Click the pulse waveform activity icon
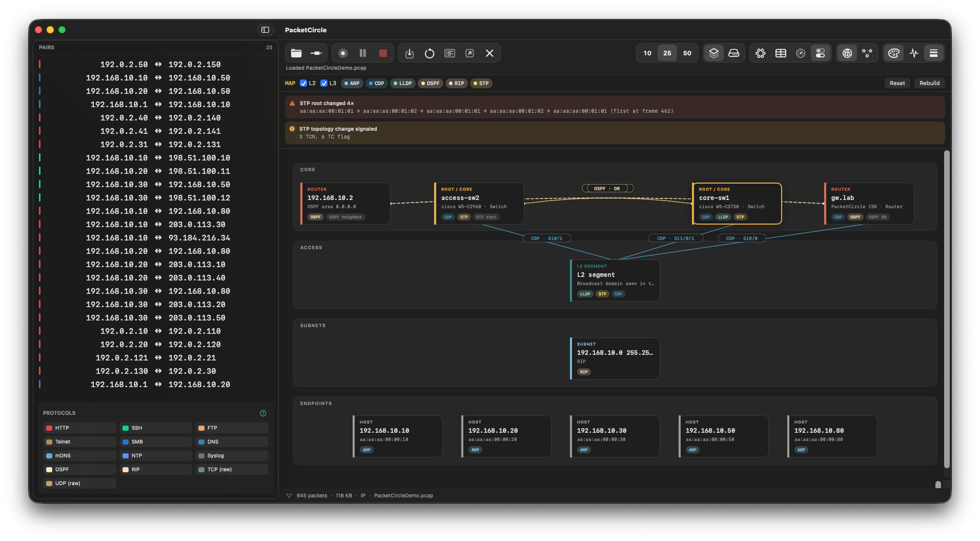Image resolution: width=980 pixels, height=541 pixels. pyautogui.click(x=914, y=53)
